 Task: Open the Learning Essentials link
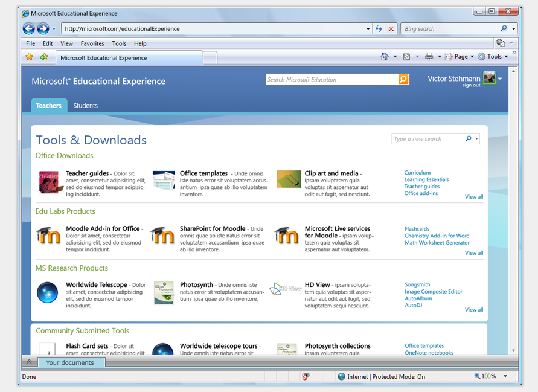coord(426,179)
